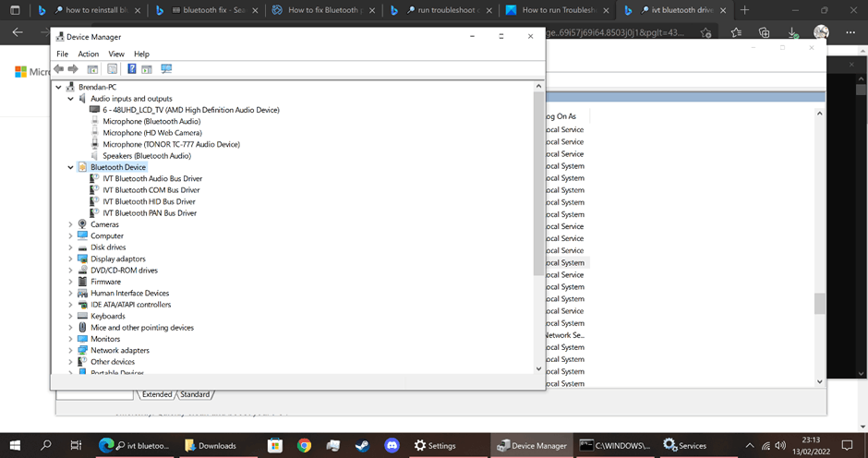Expand the IDE ATA/ATAPI controllers category
The height and width of the screenshot is (458, 868).
[x=70, y=305]
